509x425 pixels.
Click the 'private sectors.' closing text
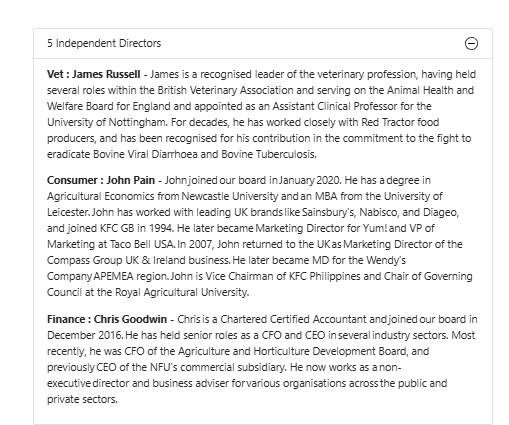tap(82, 399)
